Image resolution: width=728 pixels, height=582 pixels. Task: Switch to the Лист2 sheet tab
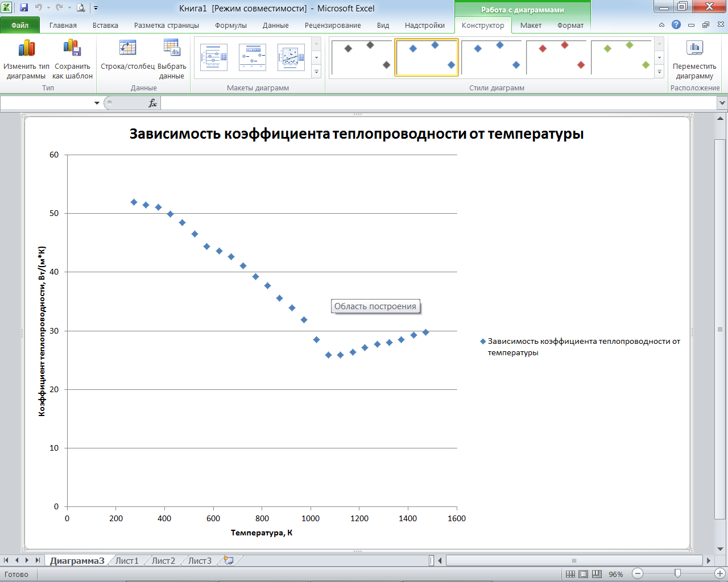[163, 561]
